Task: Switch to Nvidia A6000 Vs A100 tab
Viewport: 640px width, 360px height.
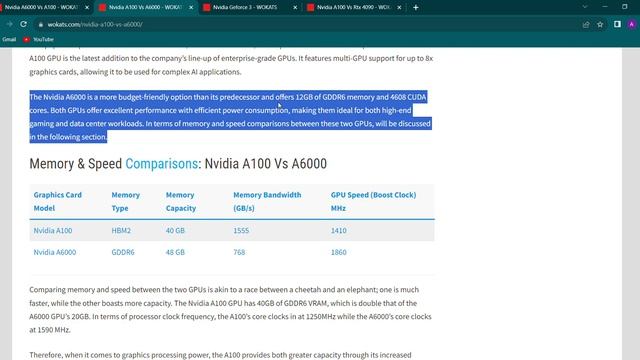Action: (42, 7)
